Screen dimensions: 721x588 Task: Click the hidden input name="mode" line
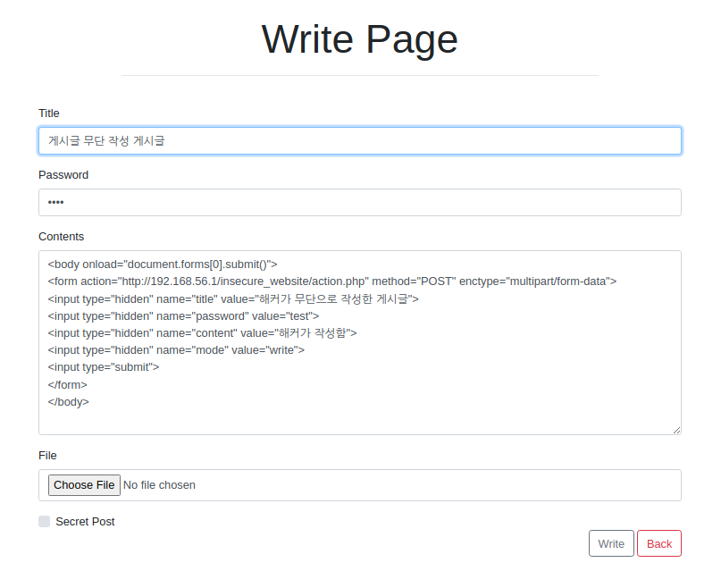click(176, 350)
